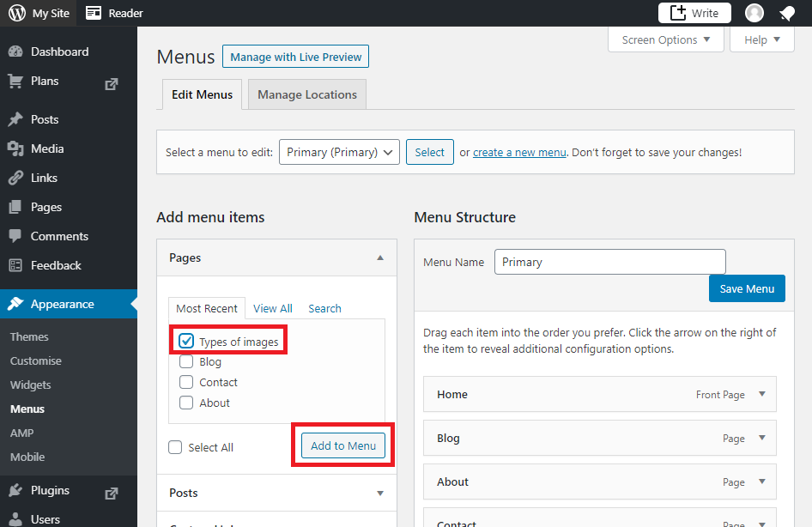Expand the Posts section arrow

(380, 494)
